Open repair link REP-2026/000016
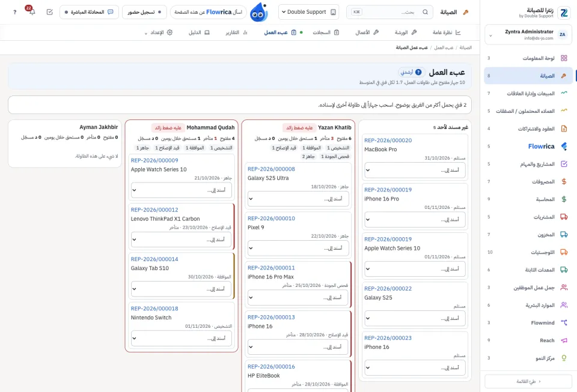The width and height of the screenshot is (577, 392). [271, 367]
